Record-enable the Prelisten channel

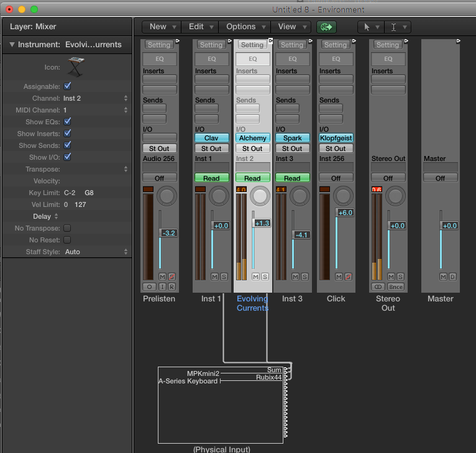tap(172, 286)
